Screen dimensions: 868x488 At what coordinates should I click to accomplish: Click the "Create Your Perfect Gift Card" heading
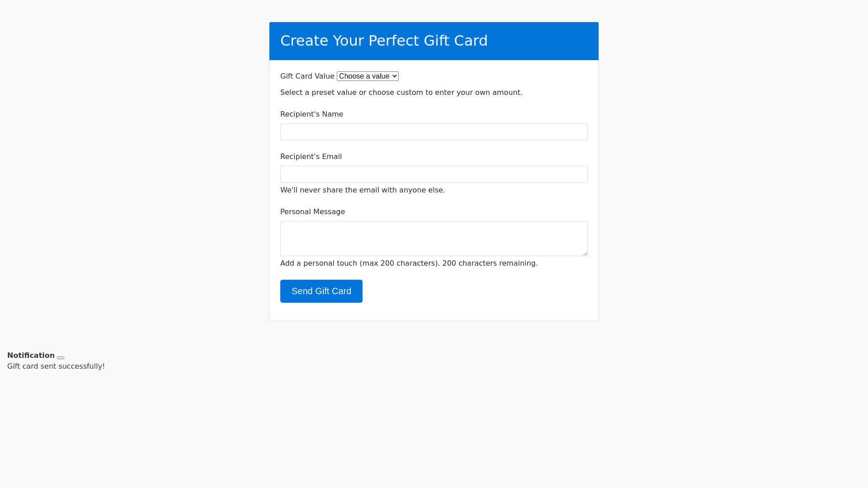(383, 41)
